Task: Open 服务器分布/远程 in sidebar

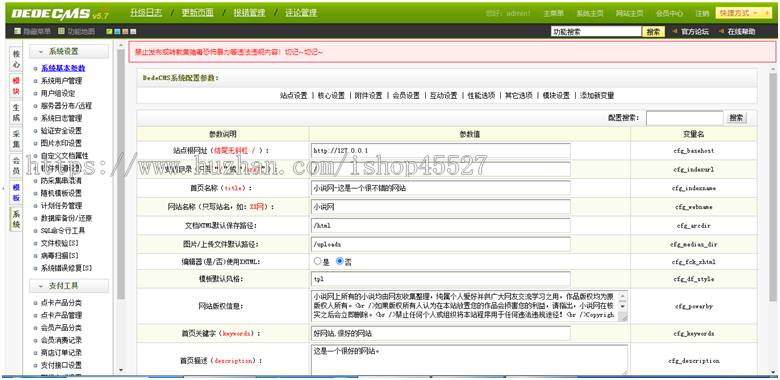Action: (66, 106)
